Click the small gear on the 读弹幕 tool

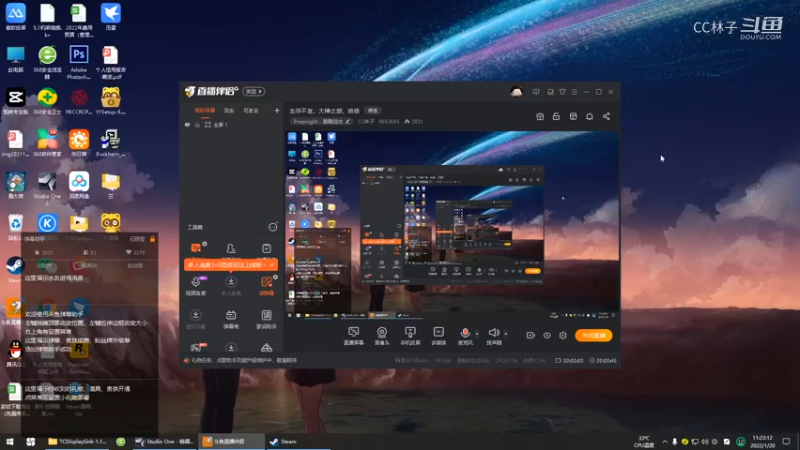[276, 277]
